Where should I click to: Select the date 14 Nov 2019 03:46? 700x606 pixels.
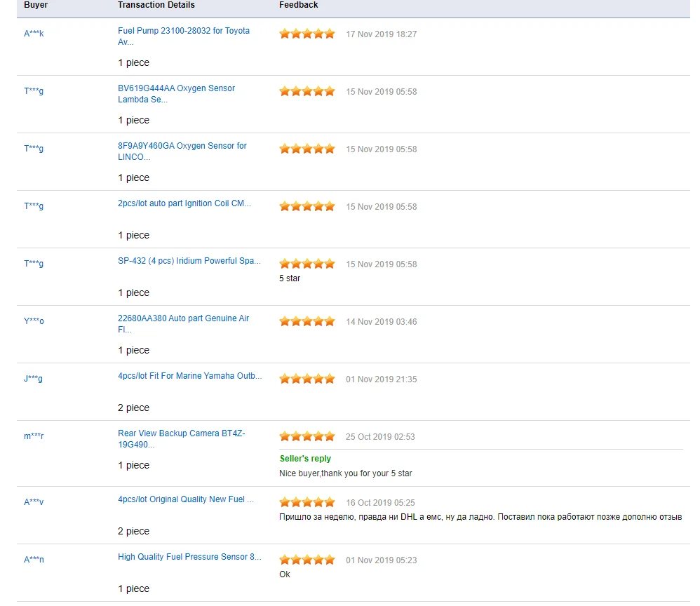coord(382,322)
